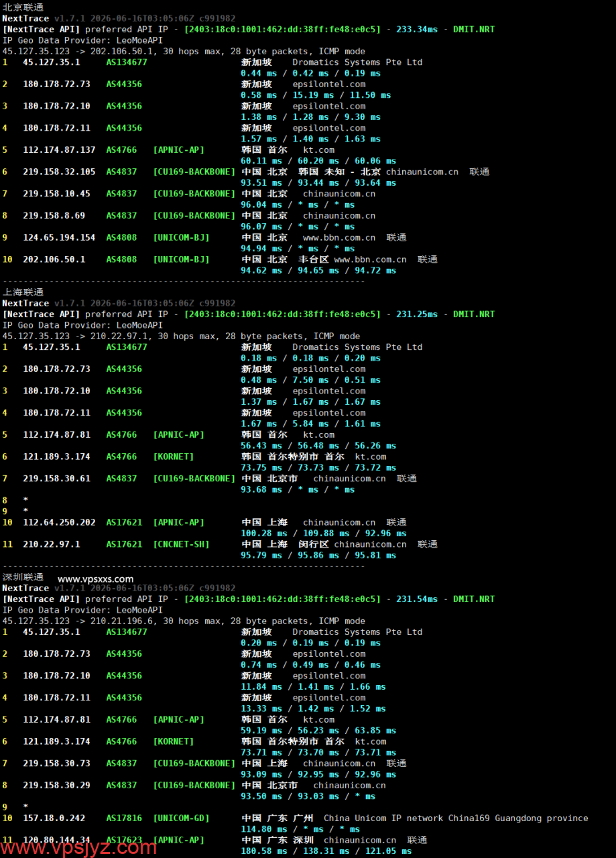
Task: Click IP address 219.158.8.69
Action: [54, 216]
